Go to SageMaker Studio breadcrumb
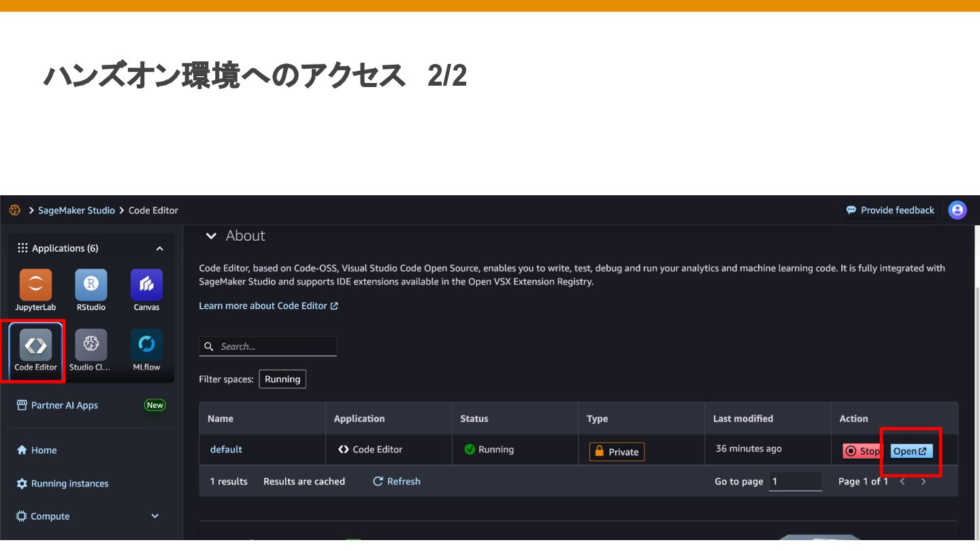Viewport: 980px width, 551px height. click(x=76, y=210)
